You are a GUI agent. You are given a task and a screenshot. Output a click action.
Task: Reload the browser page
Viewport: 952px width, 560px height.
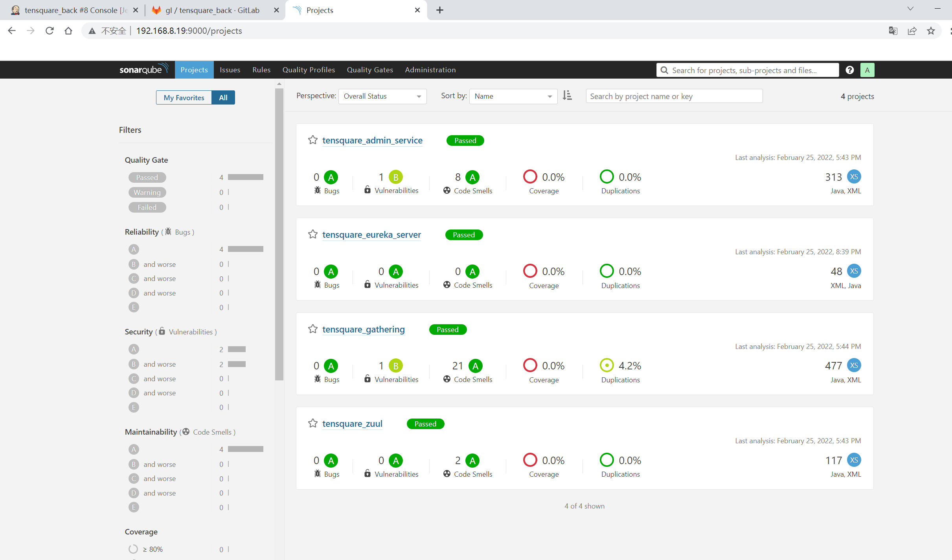[x=50, y=31]
